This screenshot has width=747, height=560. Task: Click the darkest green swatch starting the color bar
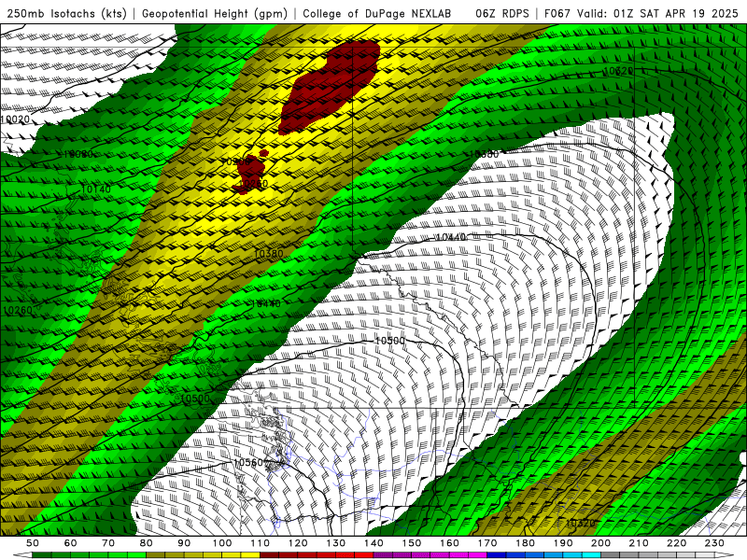coord(42,555)
